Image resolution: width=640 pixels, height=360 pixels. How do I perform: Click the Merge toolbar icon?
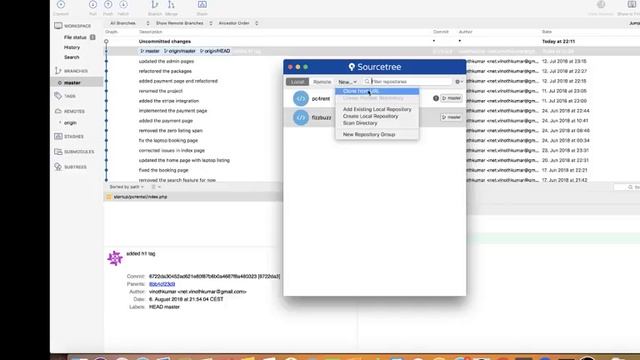(x=171, y=5)
